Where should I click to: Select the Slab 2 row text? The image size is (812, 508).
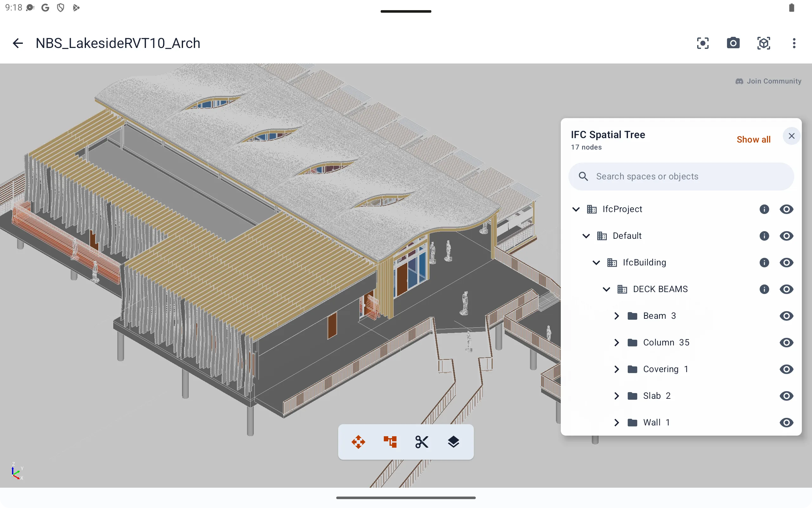click(657, 396)
